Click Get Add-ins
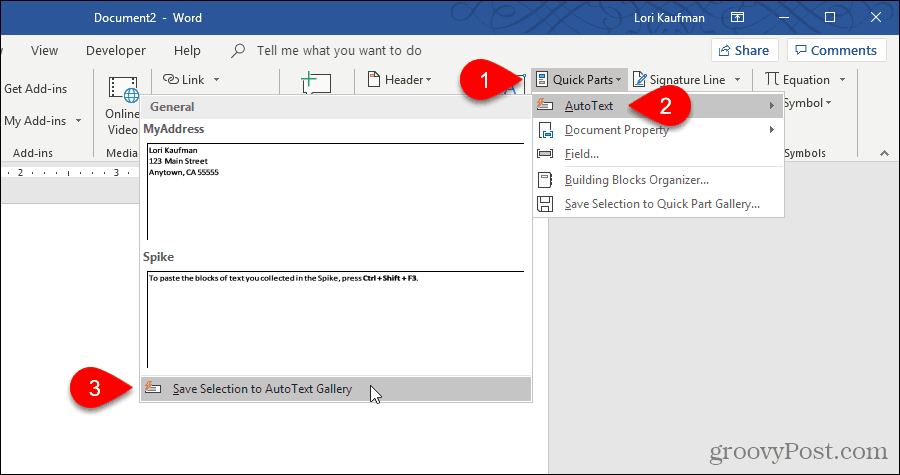This screenshot has width=900, height=475. click(x=36, y=89)
